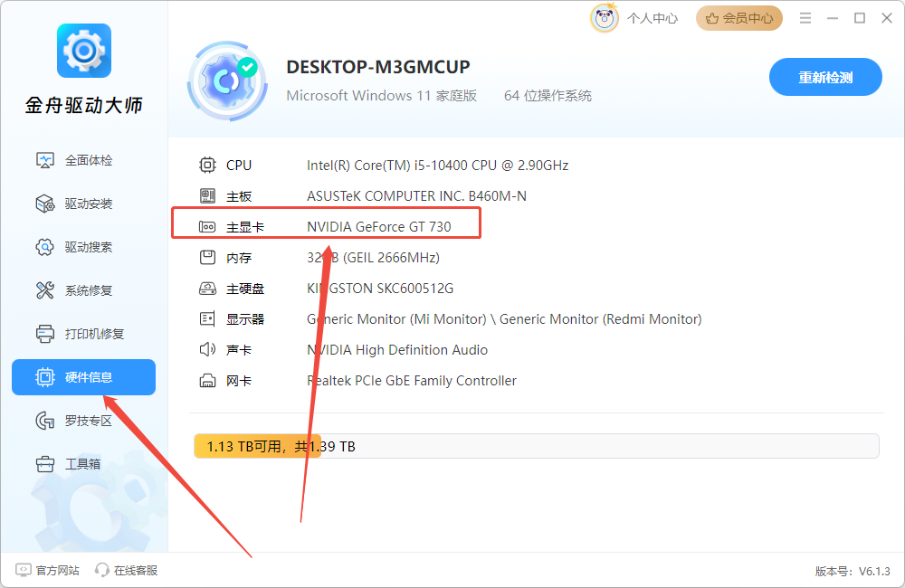
Task: Click the computer status gear icon
Action: click(x=227, y=81)
